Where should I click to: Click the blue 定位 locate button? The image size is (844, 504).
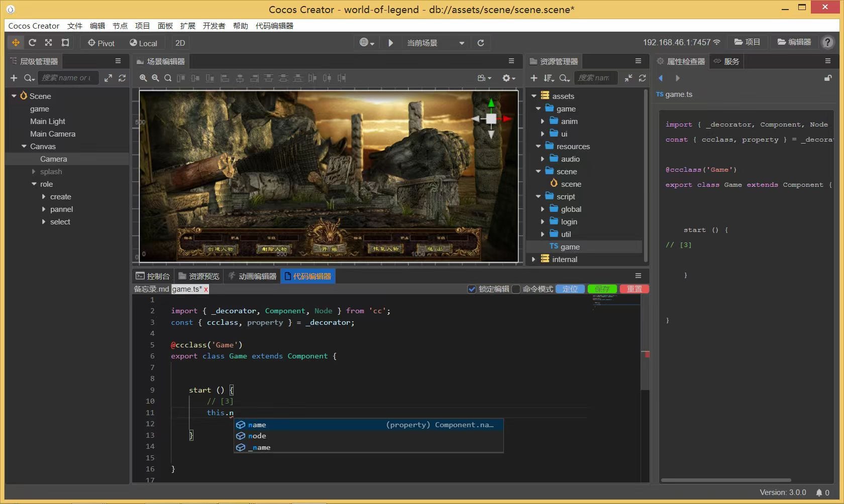pos(570,289)
